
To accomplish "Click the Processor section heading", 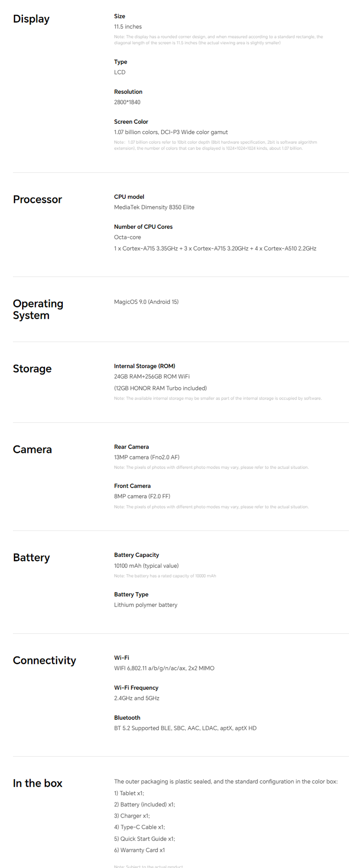I will pyautogui.click(x=37, y=200).
